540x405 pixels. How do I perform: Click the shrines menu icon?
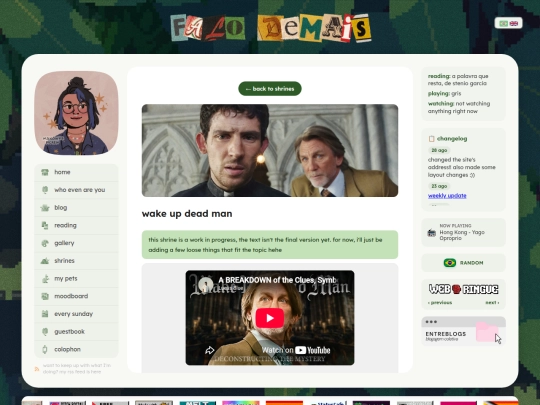(x=45, y=261)
